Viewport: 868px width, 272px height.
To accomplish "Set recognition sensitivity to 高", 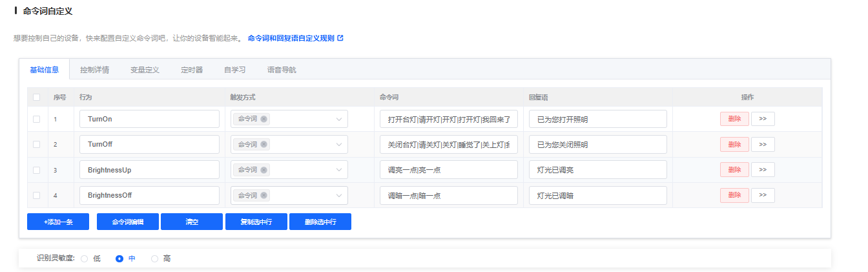I will 154,258.
